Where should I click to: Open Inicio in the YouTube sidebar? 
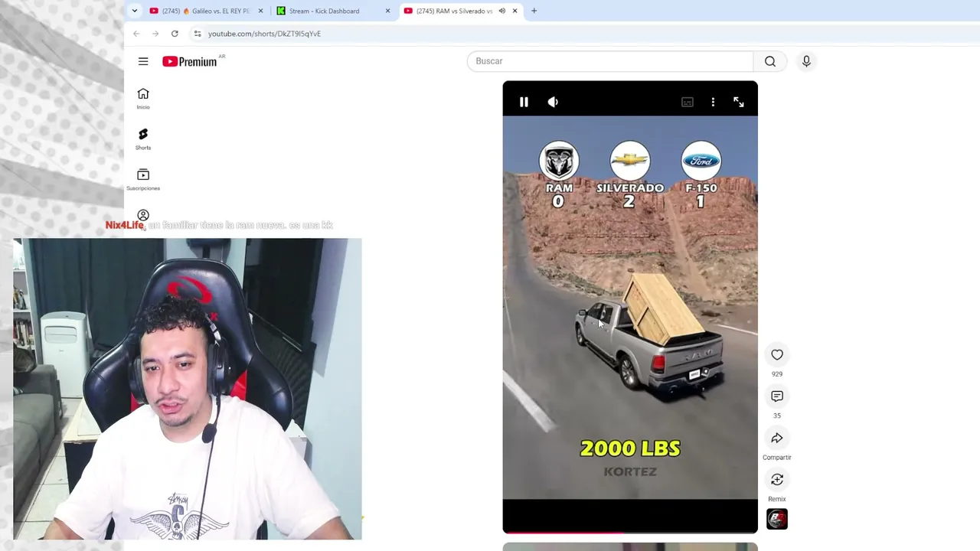point(143,98)
